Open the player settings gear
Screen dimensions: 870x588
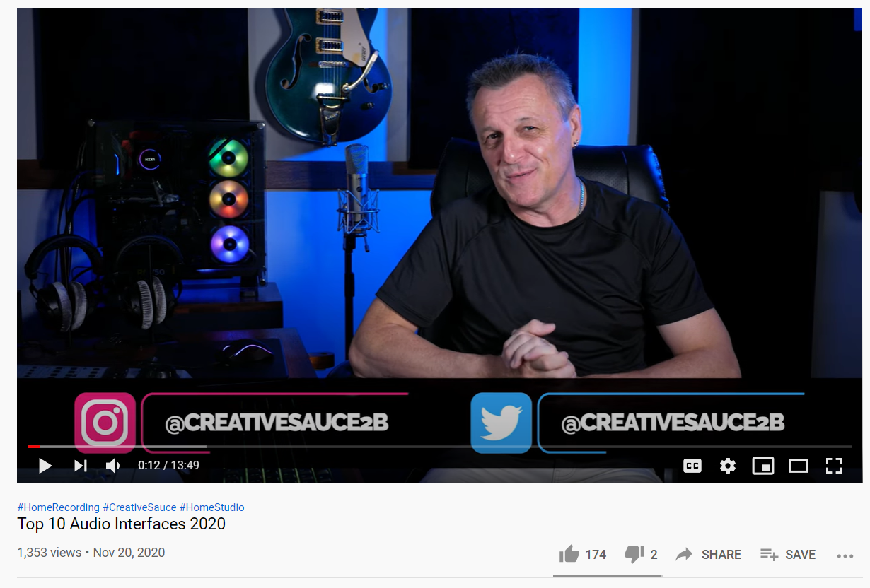point(728,466)
